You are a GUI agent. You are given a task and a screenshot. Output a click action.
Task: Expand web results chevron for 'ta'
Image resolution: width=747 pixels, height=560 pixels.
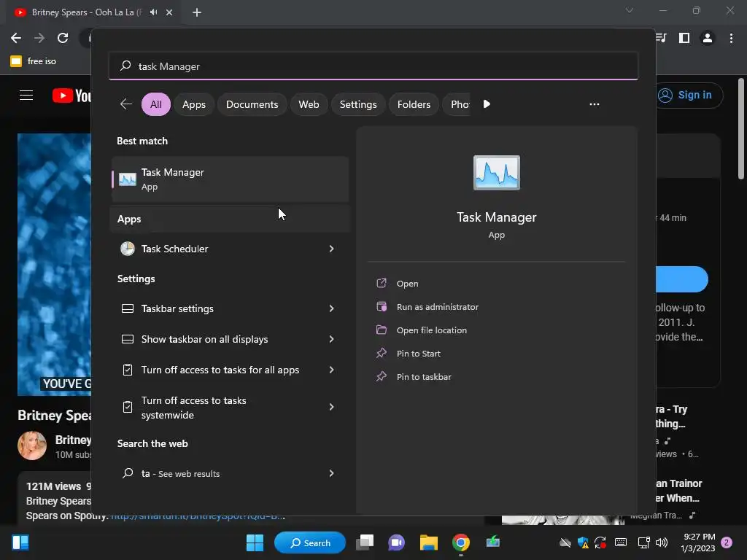coord(332,473)
